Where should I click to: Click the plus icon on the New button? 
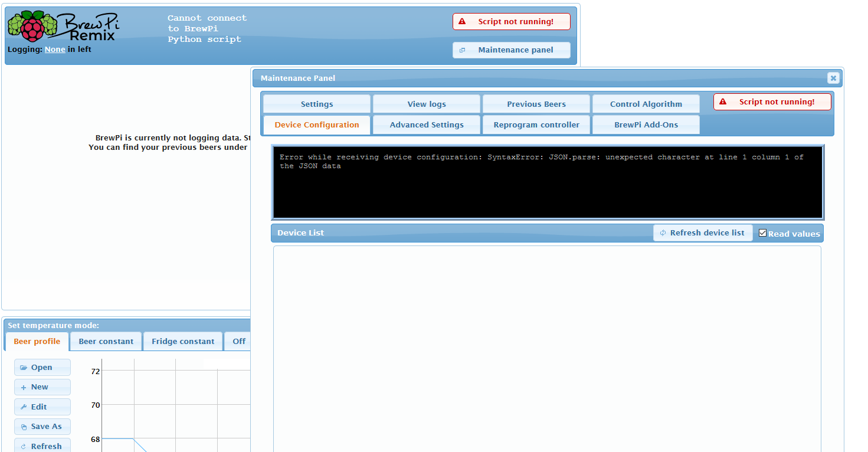24,387
